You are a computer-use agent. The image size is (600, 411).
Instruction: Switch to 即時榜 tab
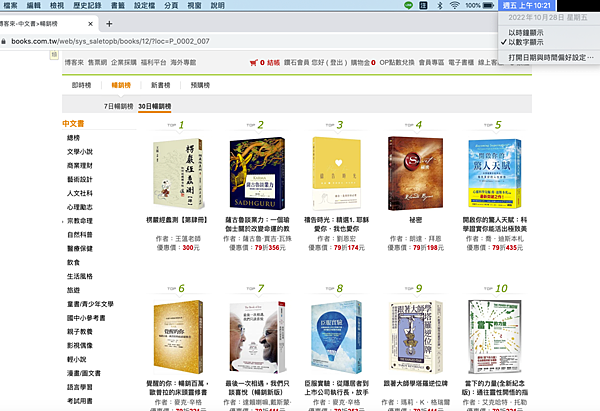(x=82, y=85)
